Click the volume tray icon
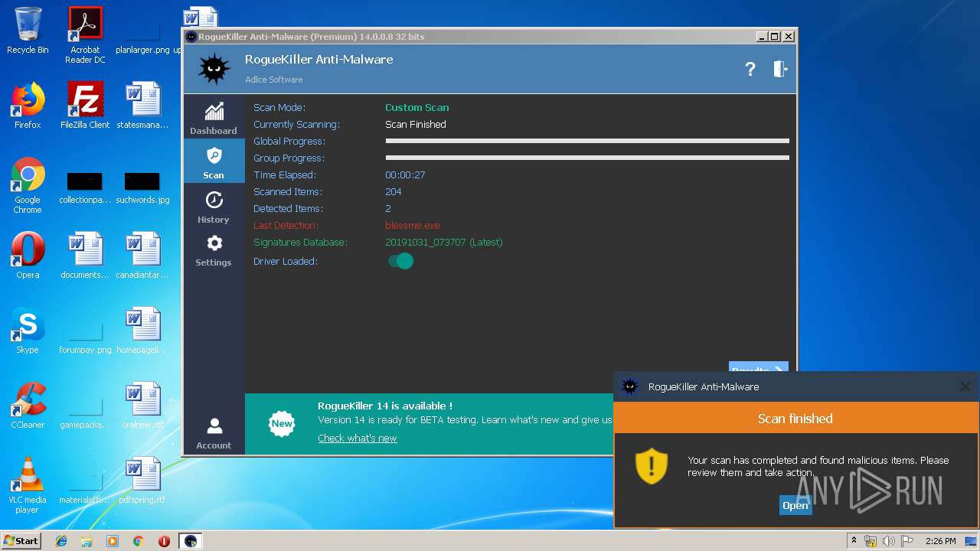The width and height of the screenshot is (980, 551). [889, 541]
